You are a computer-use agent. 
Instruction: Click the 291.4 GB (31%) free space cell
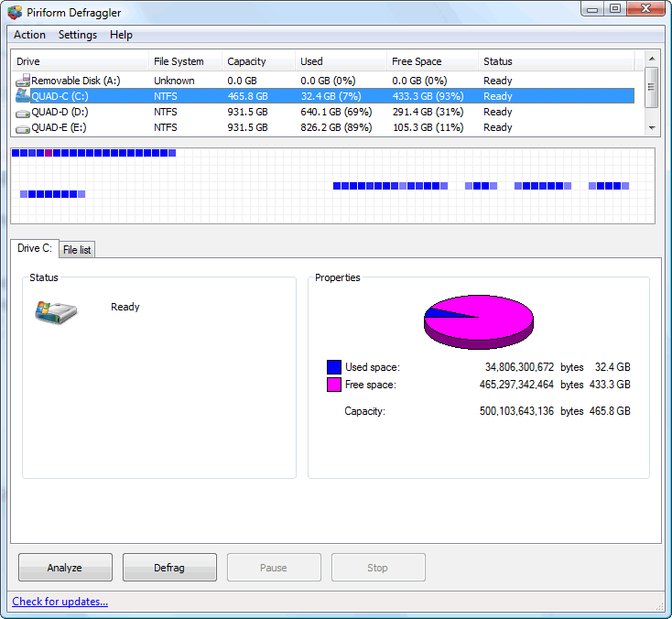click(x=428, y=112)
